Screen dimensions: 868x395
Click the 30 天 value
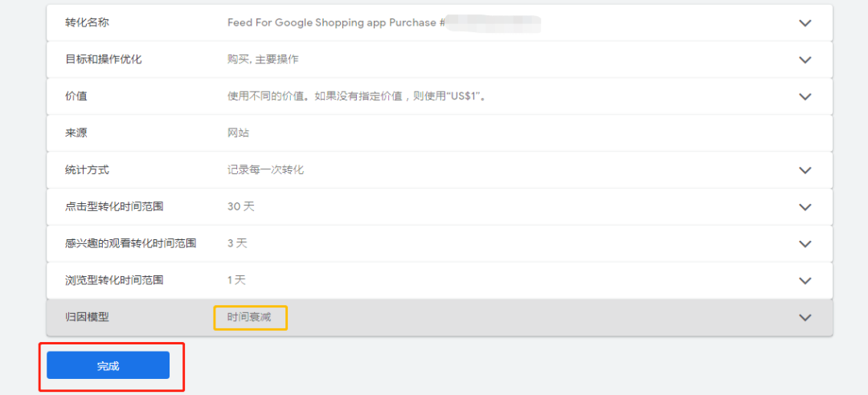(x=241, y=206)
